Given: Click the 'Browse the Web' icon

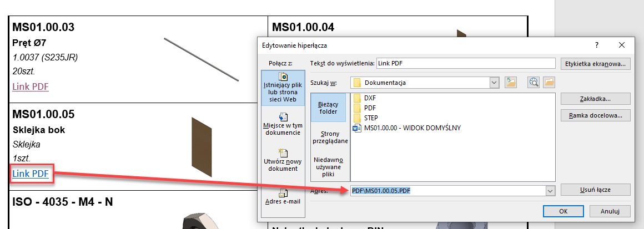Looking at the screenshot, I should [x=534, y=83].
